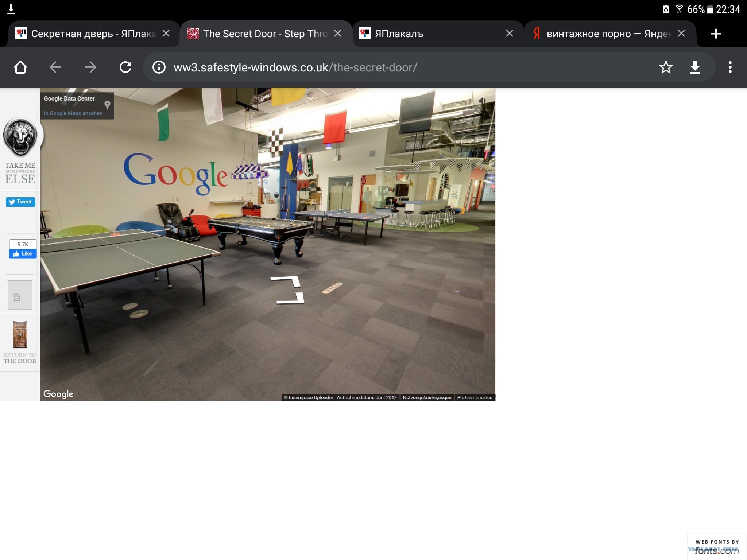Open a new tab with plus icon

click(x=716, y=34)
